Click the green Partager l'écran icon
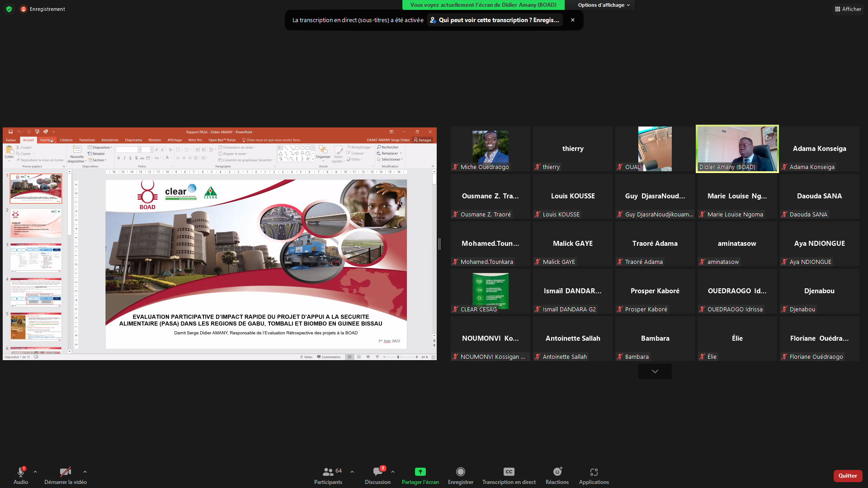 click(x=420, y=472)
